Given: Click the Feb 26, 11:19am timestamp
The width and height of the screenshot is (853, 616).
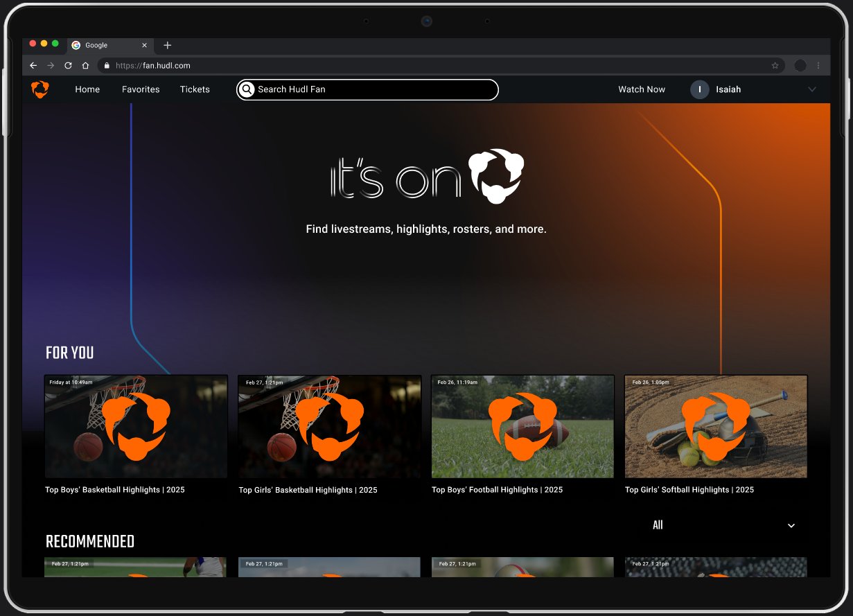Looking at the screenshot, I should [x=457, y=382].
